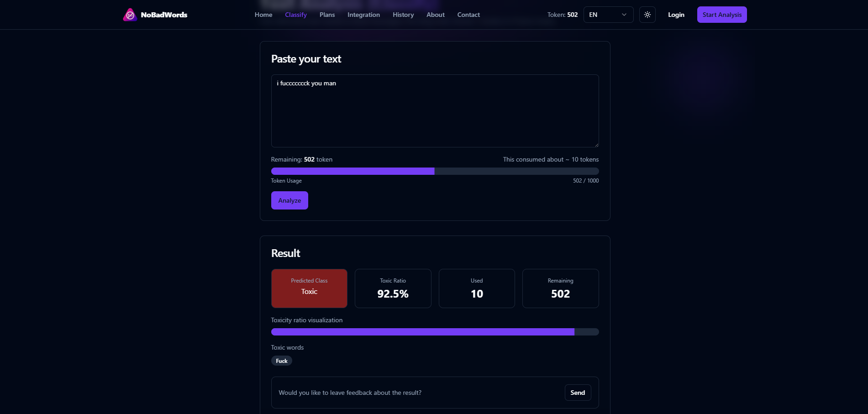The width and height of the screenshot is (868, 414).
Task: Open the Classify page
Action: [x=296, y=15]
